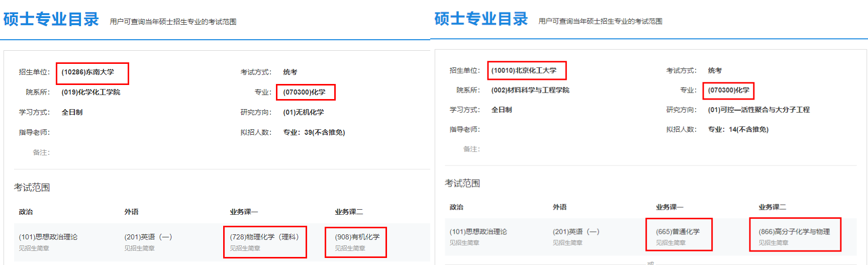This screenshot has height=265, width=868.
Task: Click the (866)高分子化学与物理 subject entry
Action: click(x=794, y=232)
